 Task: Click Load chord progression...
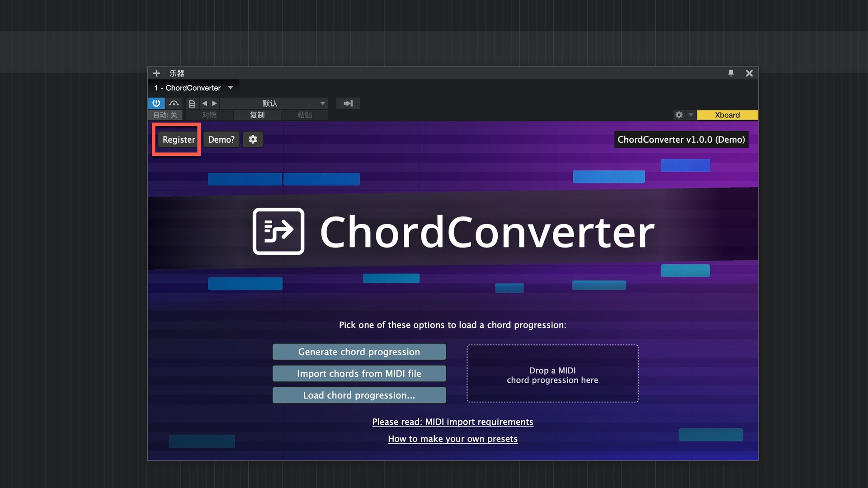359,395
